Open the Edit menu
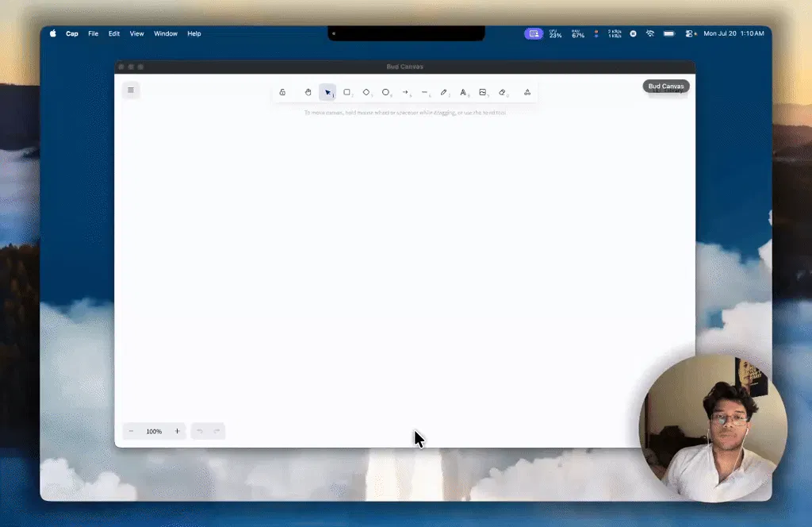The width and height of the screenshot is (812, 527). (114, 33)
